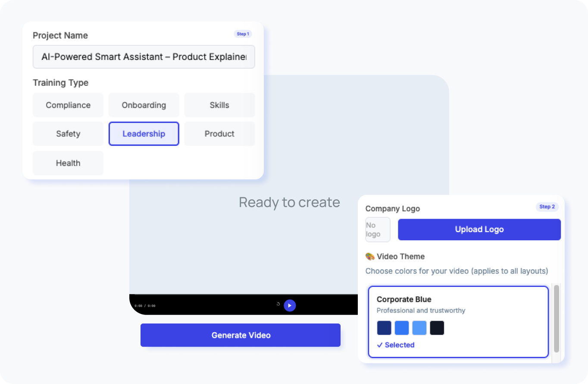Choose the Health training type

click(x=68, y=163)
